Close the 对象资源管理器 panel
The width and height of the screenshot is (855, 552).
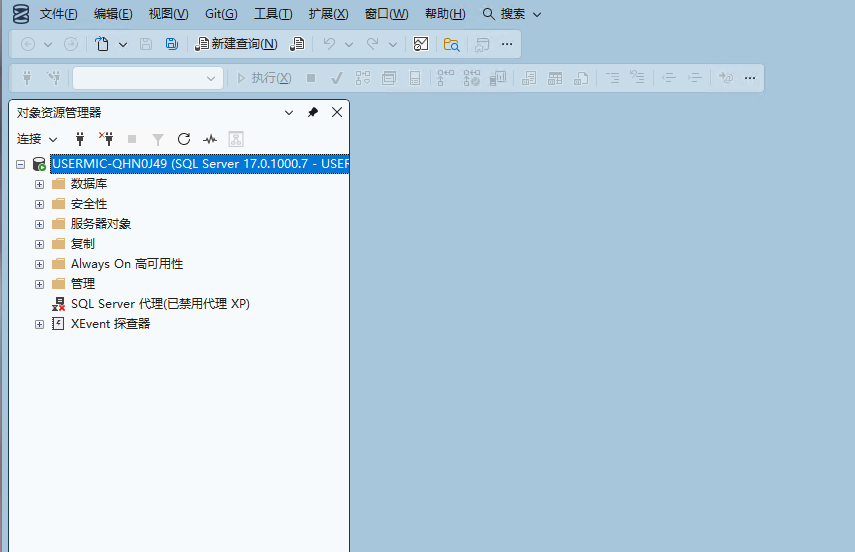point(337,112)
